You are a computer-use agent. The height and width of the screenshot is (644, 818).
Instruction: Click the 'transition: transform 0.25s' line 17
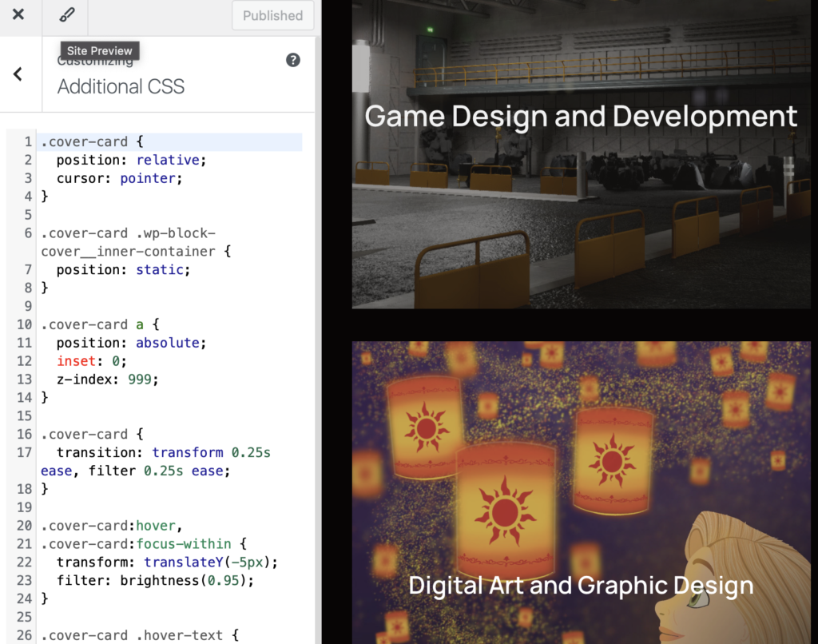[x=163, y=452]
